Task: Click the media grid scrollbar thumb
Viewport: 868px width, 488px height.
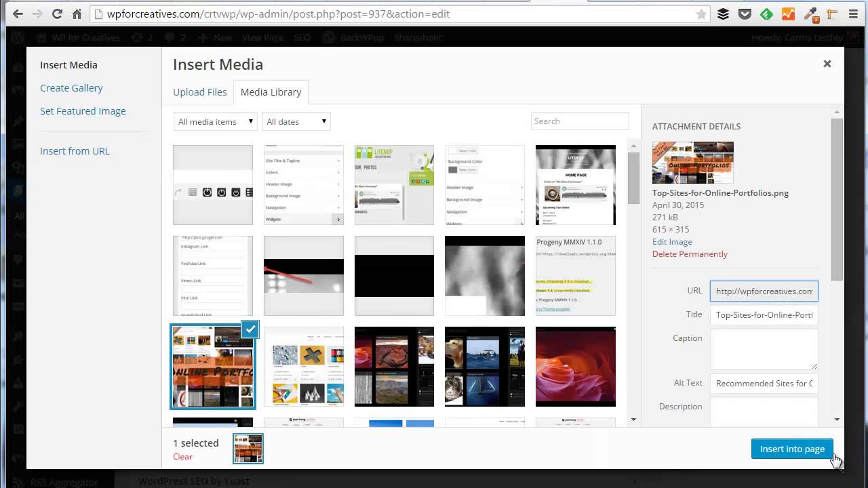Action: click(633, 178)
